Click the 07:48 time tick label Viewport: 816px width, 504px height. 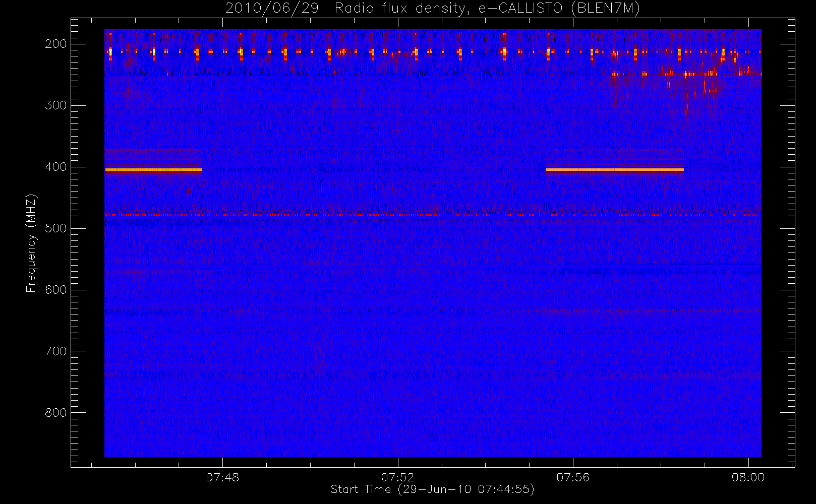tap(222, 477)
